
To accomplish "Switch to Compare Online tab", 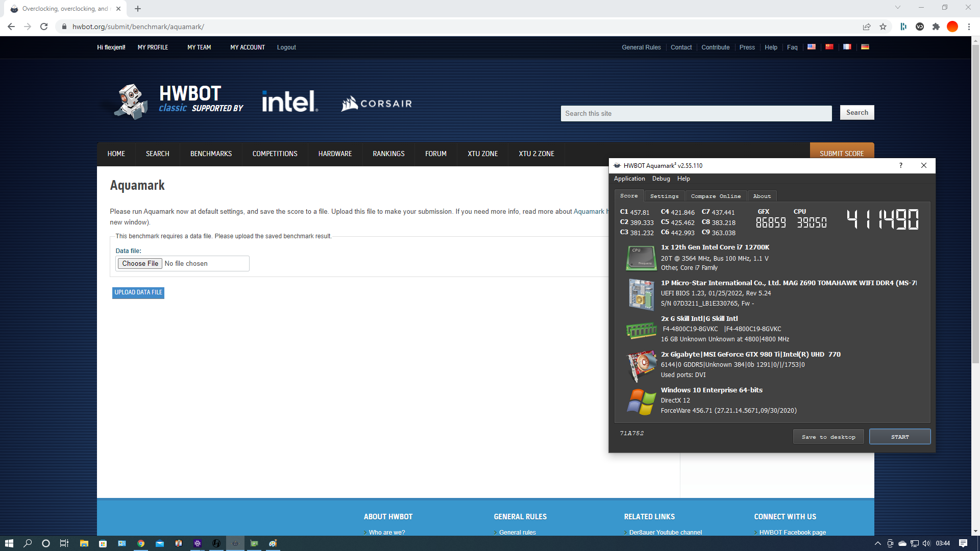I will [716, 196].
